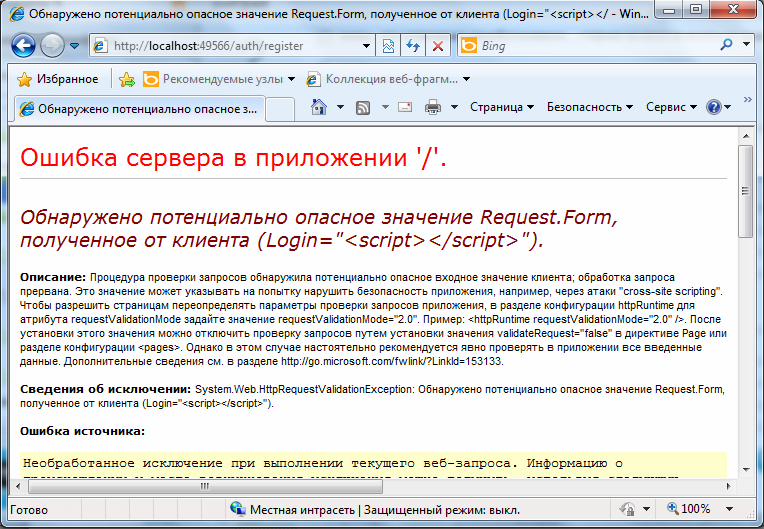
Task: Click the RSS feeds icon
Action: tap(363, 107)
